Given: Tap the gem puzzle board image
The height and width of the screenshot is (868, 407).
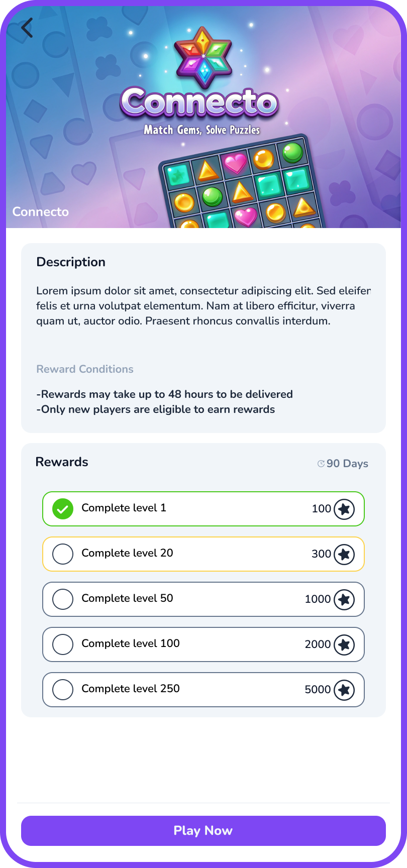Looking at the screenshot, I should [x=236, y=186].
